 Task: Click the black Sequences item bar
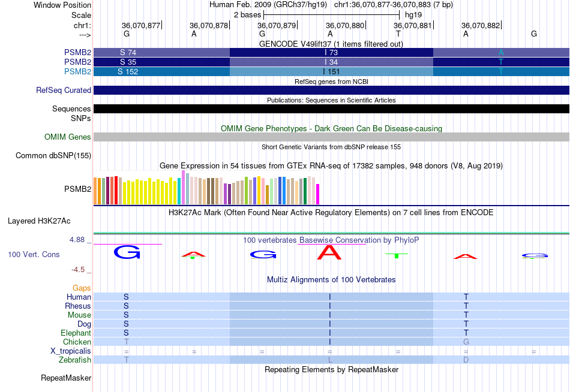click(x=331, y=108)
